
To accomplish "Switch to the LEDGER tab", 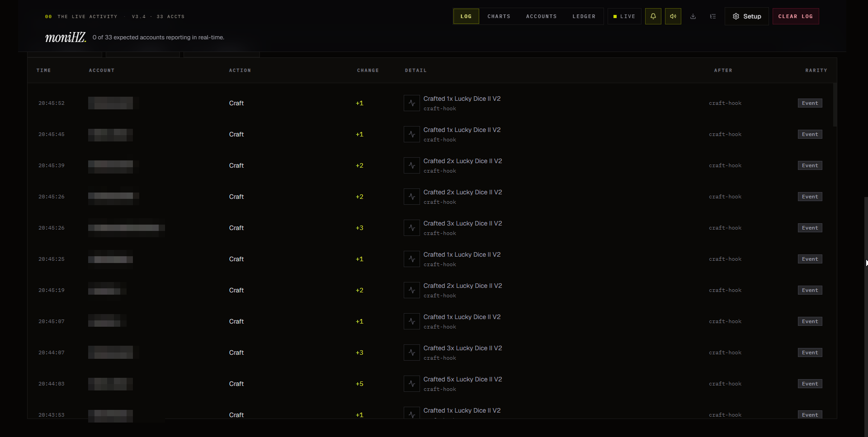I will 584,16.
